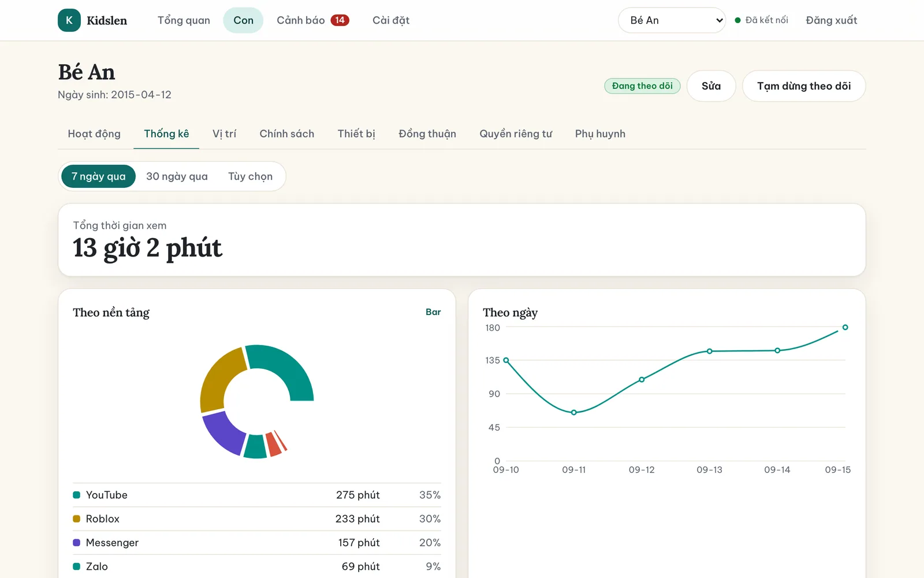Click the Đang theo dõi status badge

coord(642,86)
